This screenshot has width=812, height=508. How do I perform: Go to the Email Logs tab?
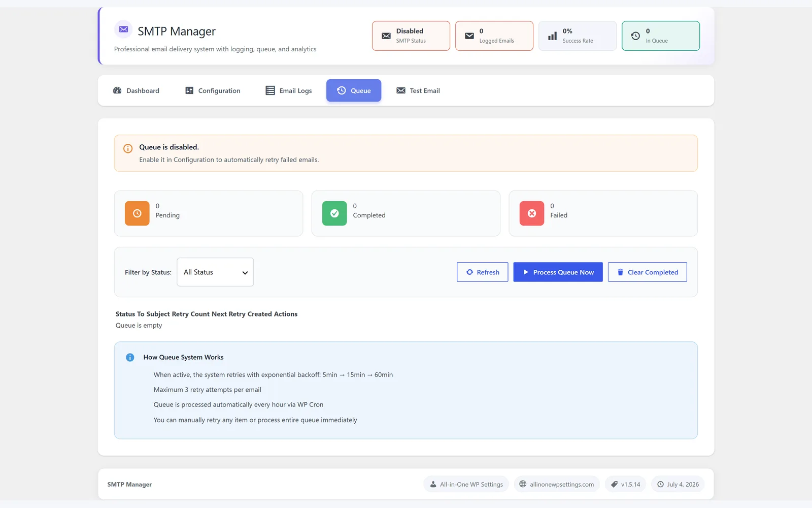click(289, 90)
